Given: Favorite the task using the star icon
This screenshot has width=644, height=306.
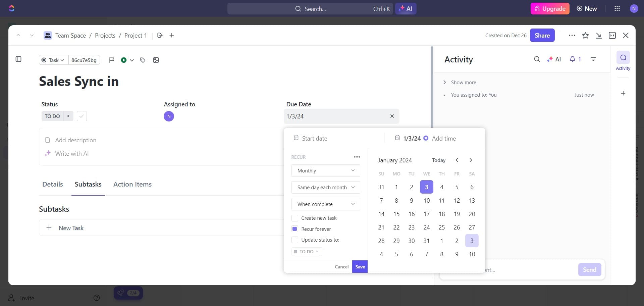Looking at the screenshot, I should click(x=586, y=35).
